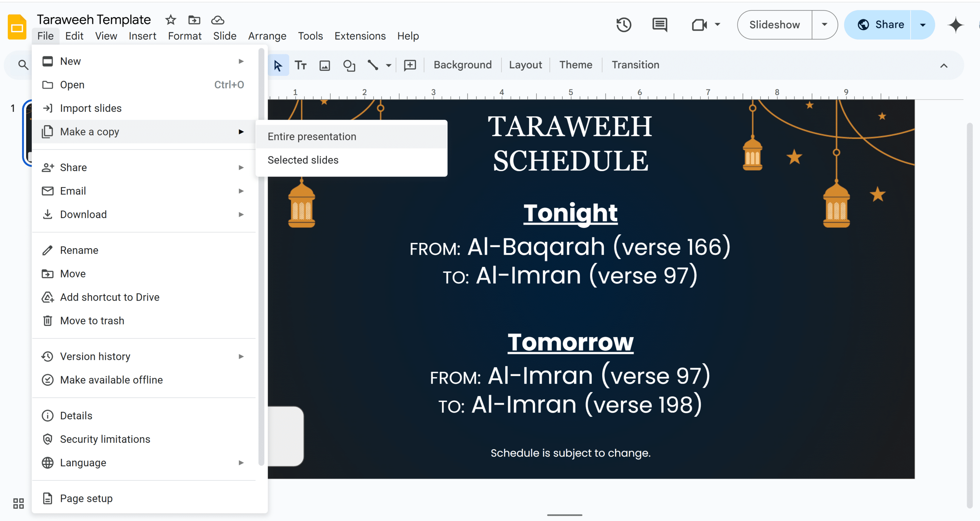Expand Slideshow options dropdown arrow
Viewport: 980px width, 521px height.
[824, 25]
